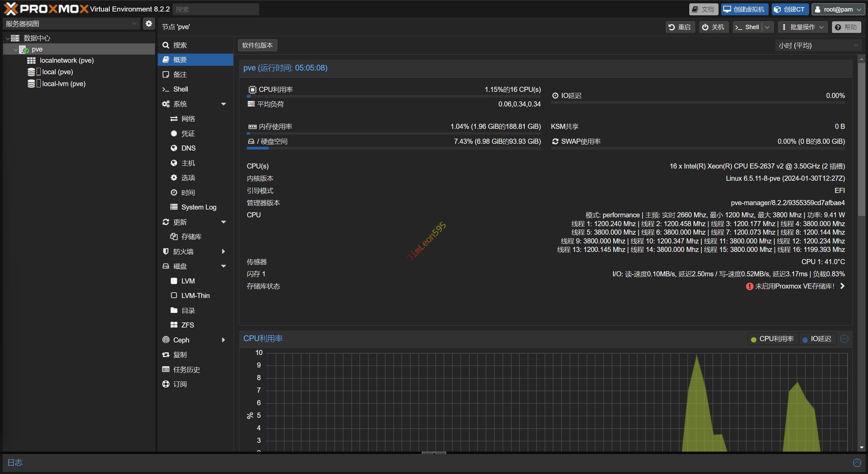Open the 任务历史 menu item
868x474 pixels.
(186, 370)
